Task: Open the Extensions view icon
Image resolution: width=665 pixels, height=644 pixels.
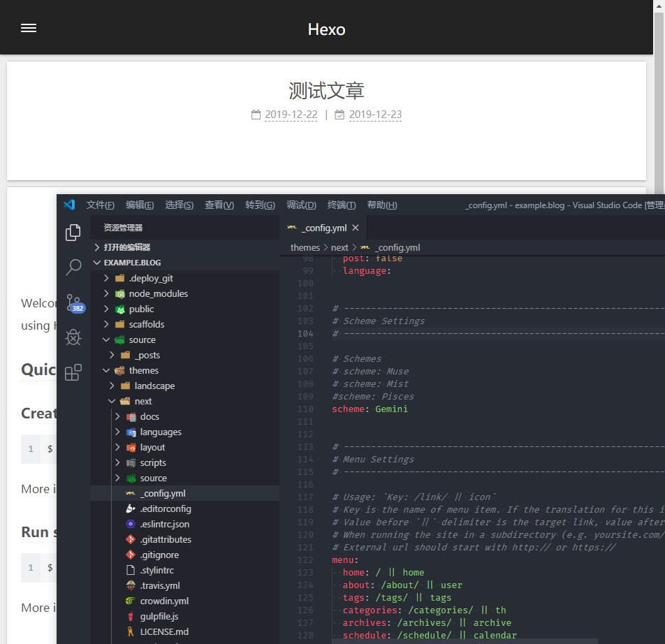Action: 73,373
